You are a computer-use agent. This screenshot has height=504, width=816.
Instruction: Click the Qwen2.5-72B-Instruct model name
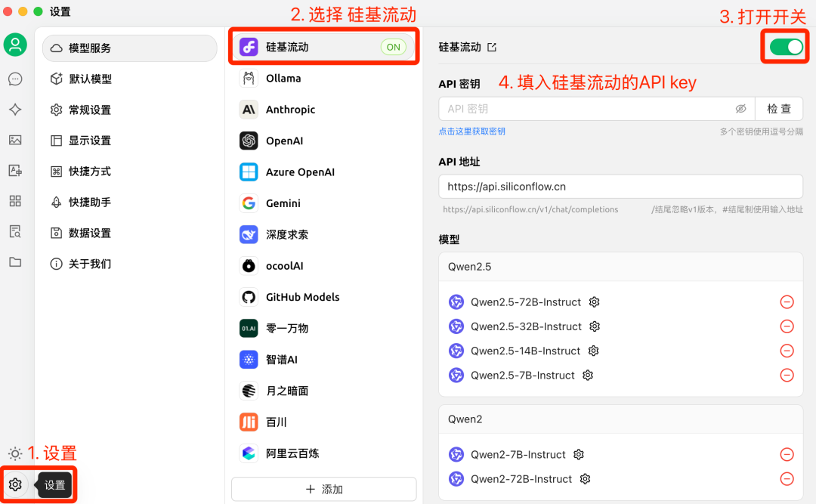click(x=526, y=302)
